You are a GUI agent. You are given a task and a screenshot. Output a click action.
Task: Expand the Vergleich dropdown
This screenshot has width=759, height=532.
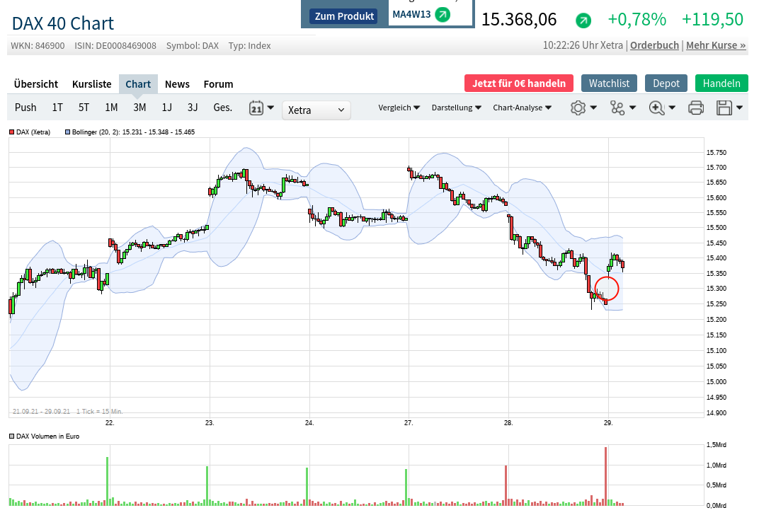399,108
